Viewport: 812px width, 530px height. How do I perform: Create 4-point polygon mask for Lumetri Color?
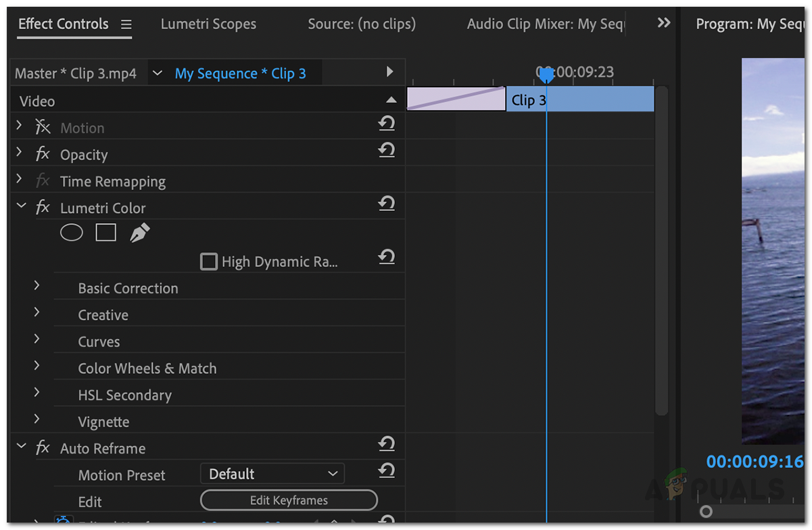[x=106, y=233]
